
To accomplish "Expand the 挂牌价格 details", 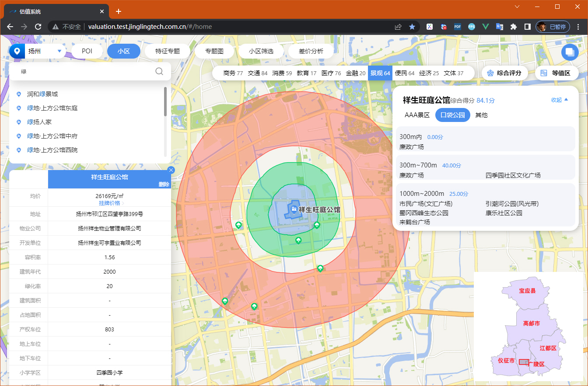I will click(x=109, y=202).
